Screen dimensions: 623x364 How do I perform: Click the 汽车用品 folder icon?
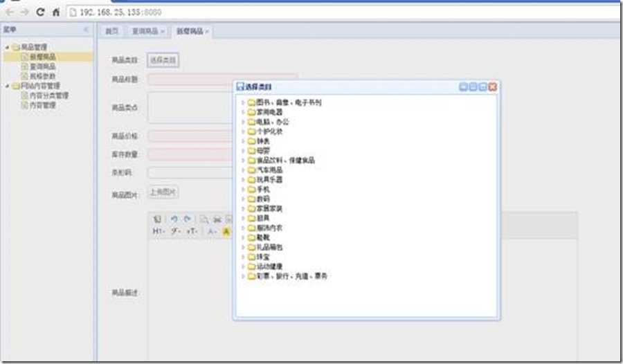point(251,170)
